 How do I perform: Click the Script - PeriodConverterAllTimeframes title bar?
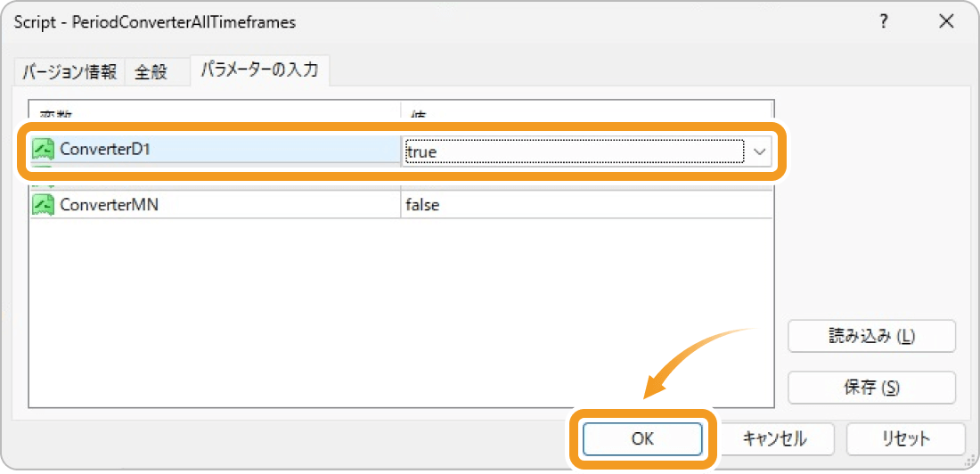[437, 22]
